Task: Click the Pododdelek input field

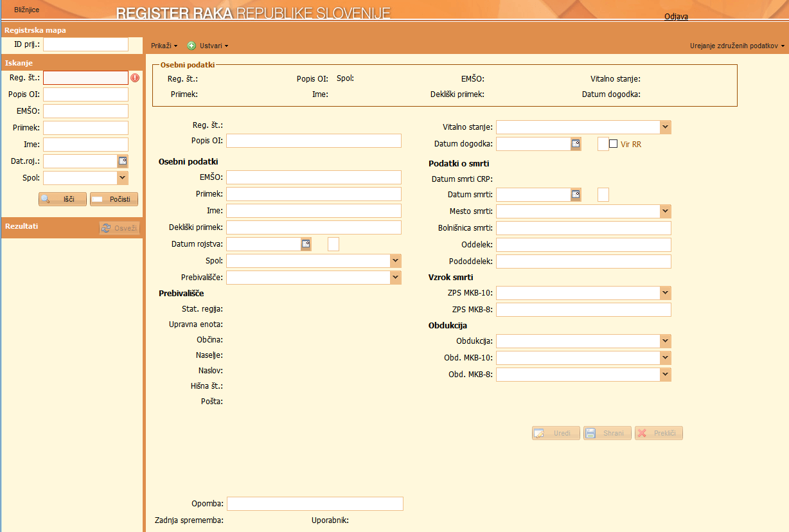Action: [583, 262]
